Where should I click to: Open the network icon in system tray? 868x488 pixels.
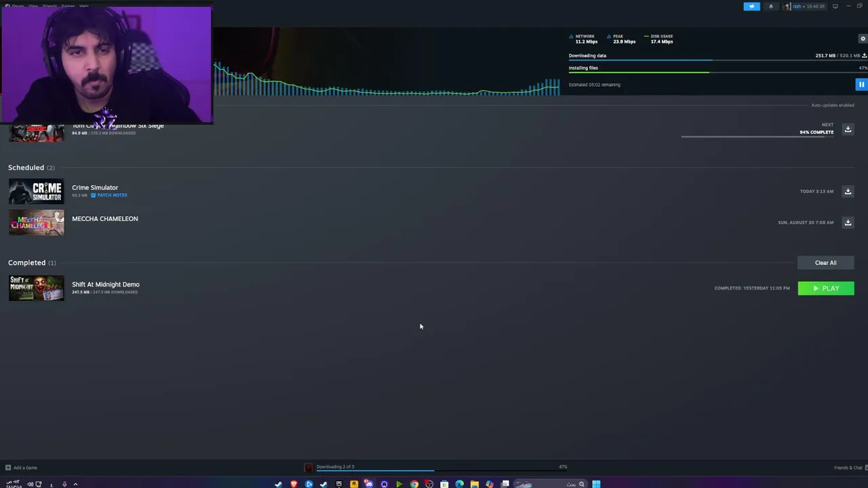[x=39, y=484]
